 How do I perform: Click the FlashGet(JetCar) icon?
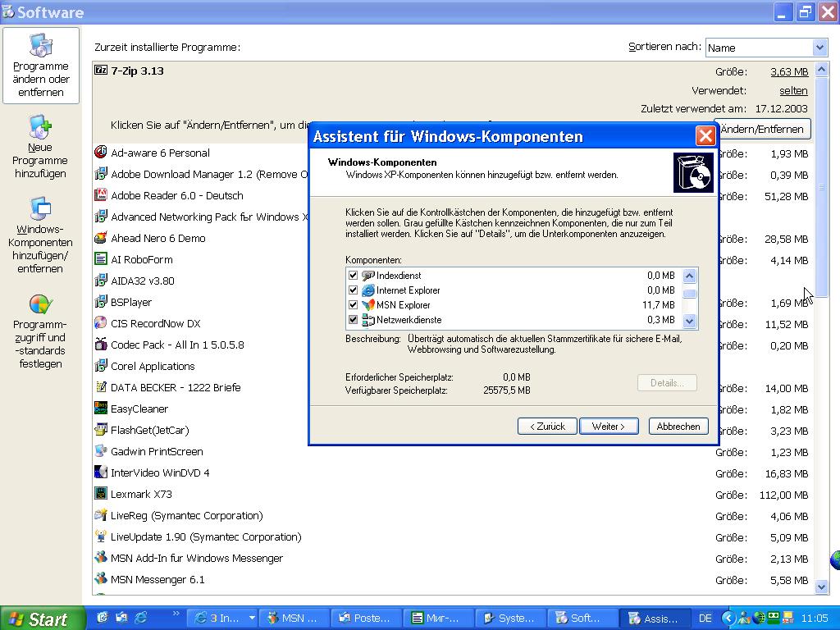point(101,430)
